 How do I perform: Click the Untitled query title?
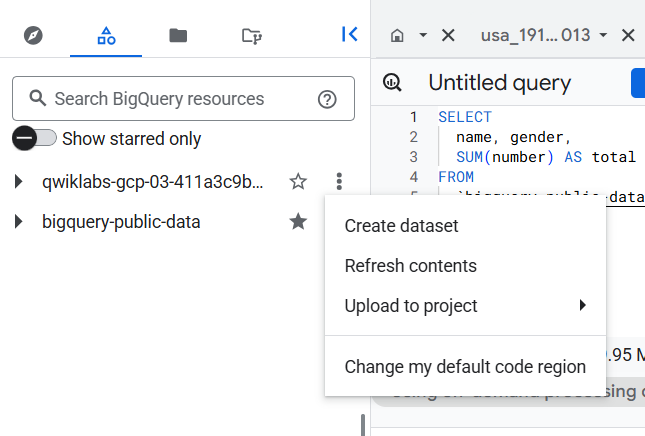(499, 83)
